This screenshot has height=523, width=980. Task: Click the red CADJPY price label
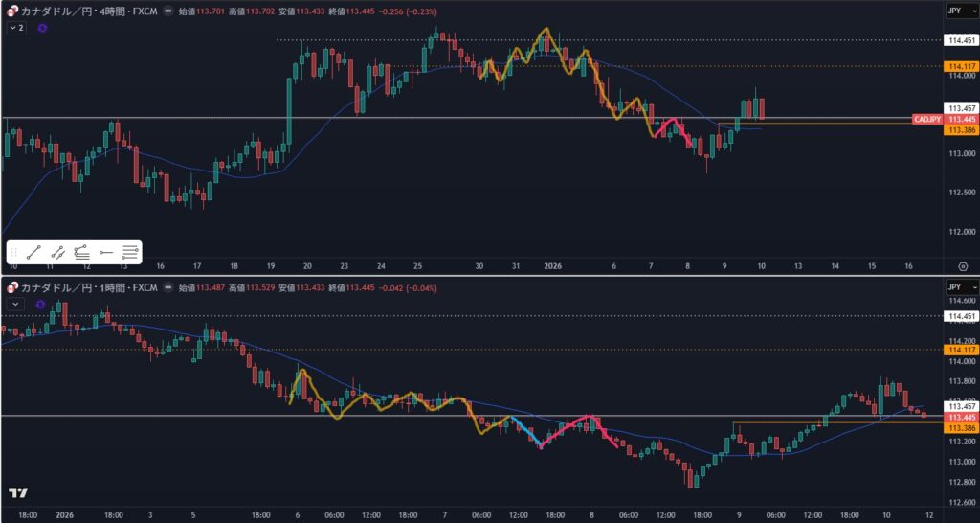pos(926,120)
